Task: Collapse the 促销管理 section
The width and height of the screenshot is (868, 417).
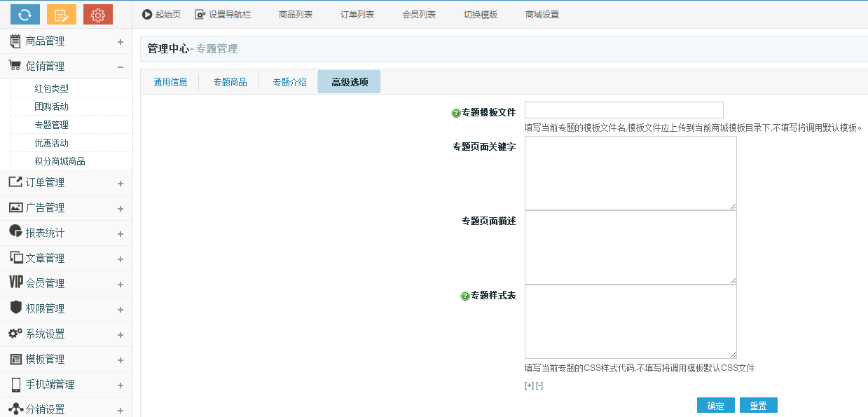Action: pos(120,67)
